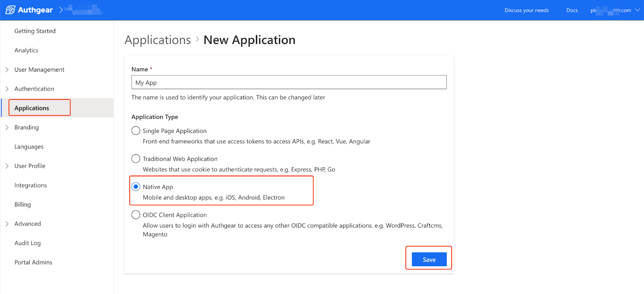The height and width of the screenshot is (294, 644).
Task: Click the Save button
Action: click(x=429, y=260)
